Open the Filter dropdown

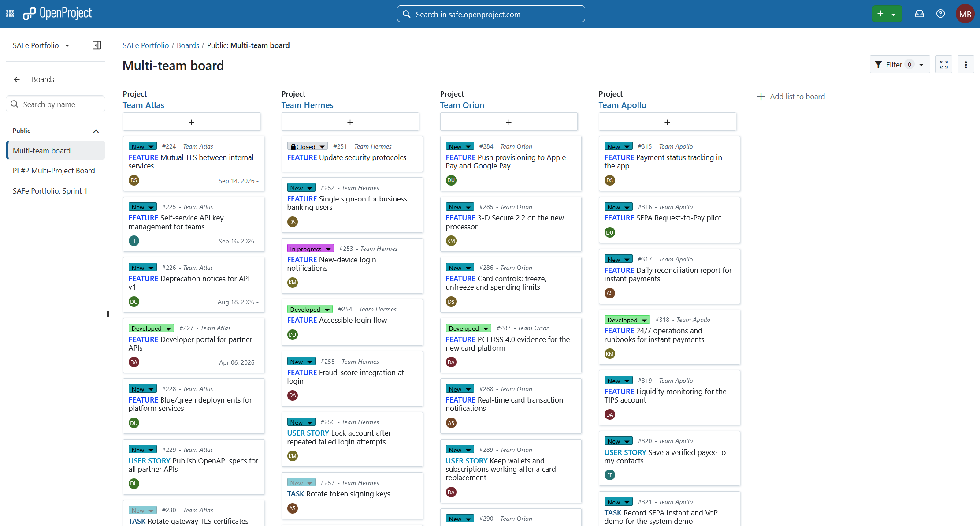coord(900,64)
